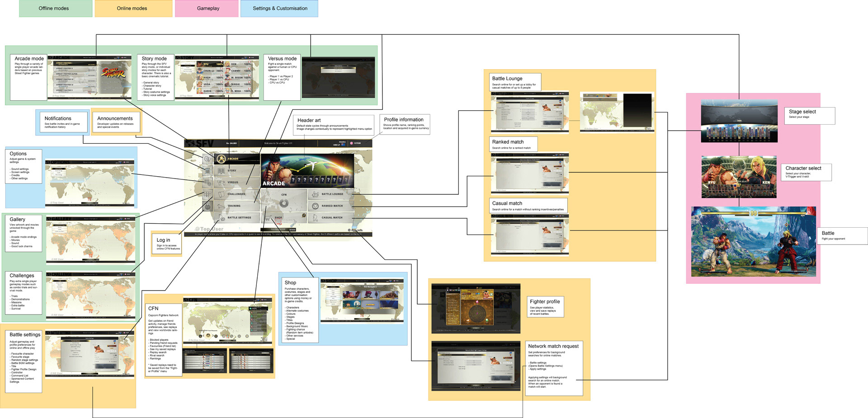The width and height of the screenshot is (868, 418).
Task: Open the Casual match screen thumbnail
Action: coord(530,235)
